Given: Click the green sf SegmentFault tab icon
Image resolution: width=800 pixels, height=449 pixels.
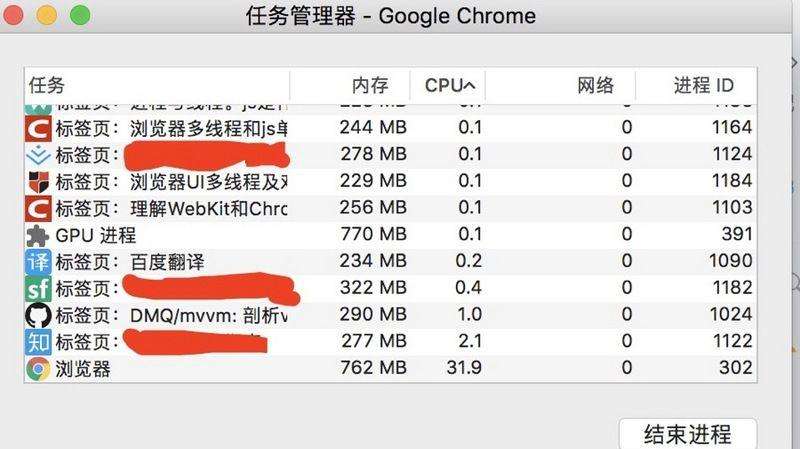Looking at the screenshot, I should [x=38, y=289].
